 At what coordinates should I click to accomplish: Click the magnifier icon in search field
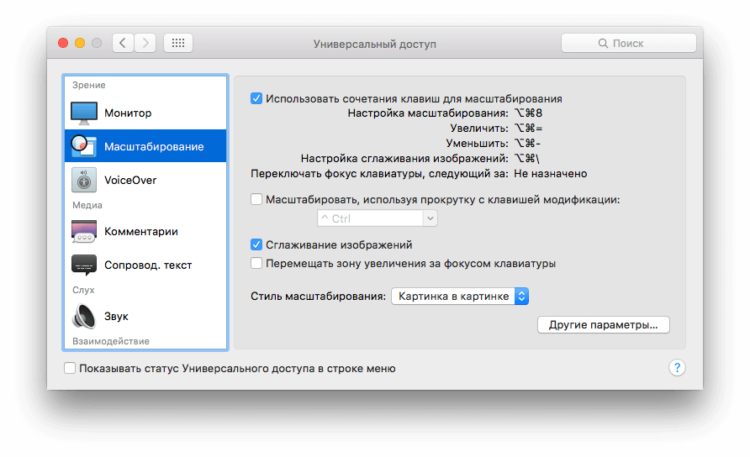click(x=603, y=44)
